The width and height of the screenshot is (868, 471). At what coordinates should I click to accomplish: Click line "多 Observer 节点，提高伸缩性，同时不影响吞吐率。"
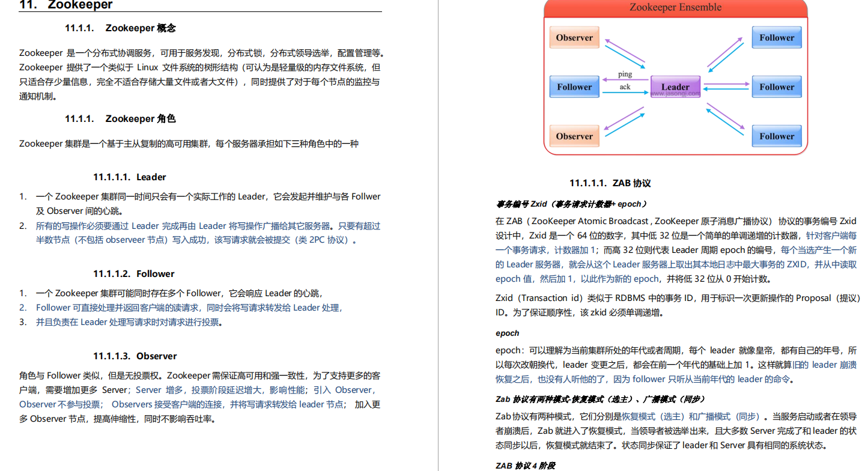[118, 419]
